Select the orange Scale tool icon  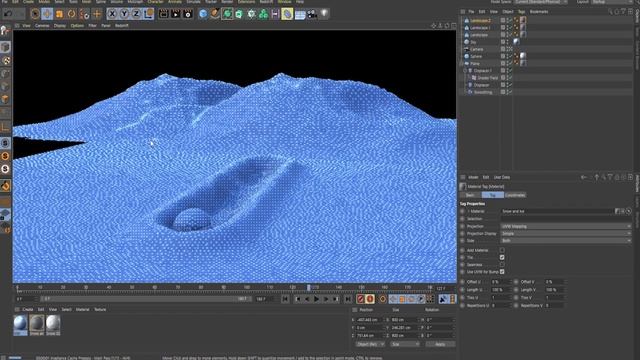[60, 14]
